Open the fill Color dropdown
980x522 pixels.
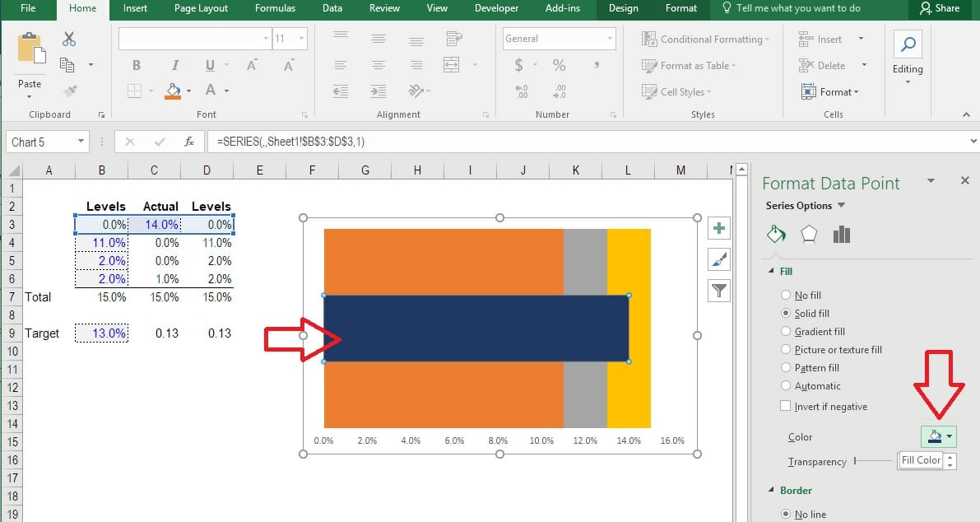coord(939,436)
